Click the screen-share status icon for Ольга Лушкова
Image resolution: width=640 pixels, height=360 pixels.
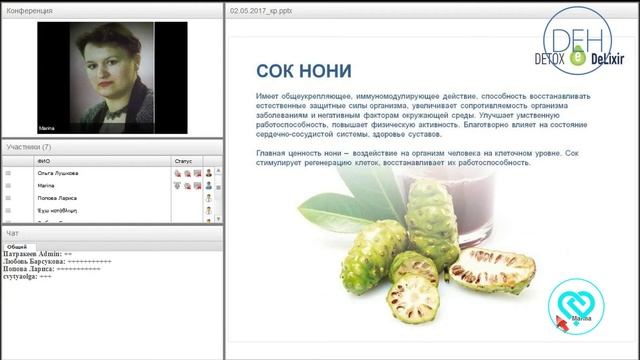point(198,173)
